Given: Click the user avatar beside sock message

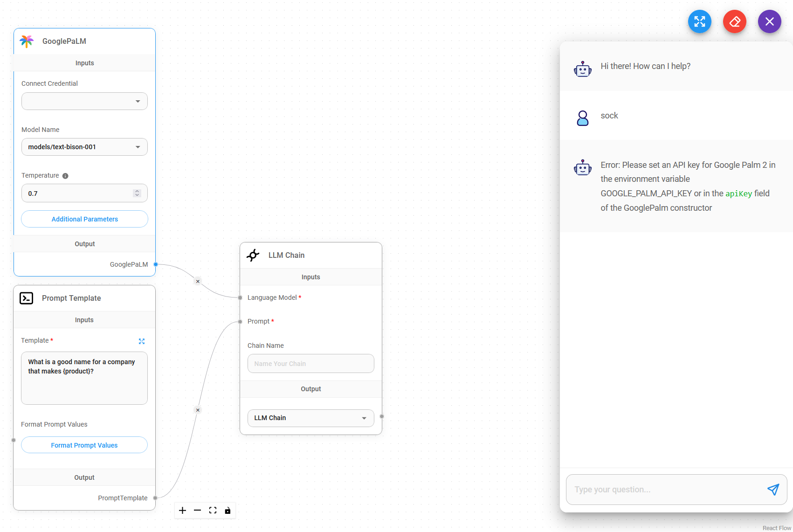Looking at the screenshot, I should (583, 118).
